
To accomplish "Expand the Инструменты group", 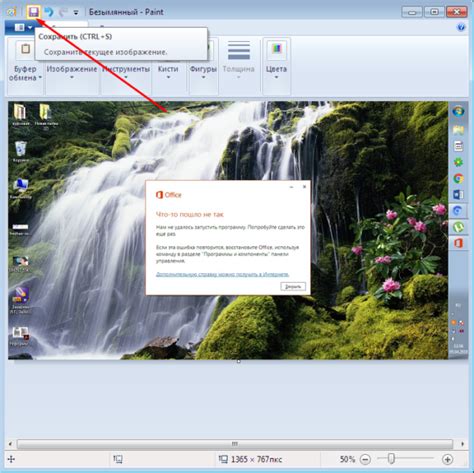I will (126, 73).
